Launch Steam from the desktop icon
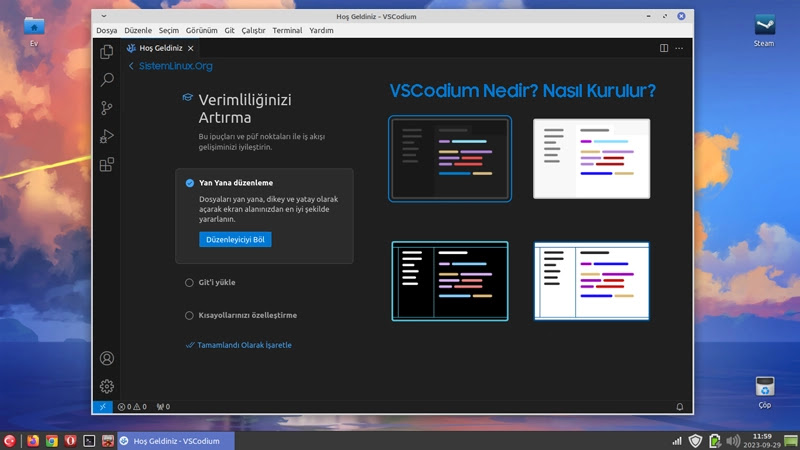This screenshot has height=450, width=800. (x=764, y=31)
